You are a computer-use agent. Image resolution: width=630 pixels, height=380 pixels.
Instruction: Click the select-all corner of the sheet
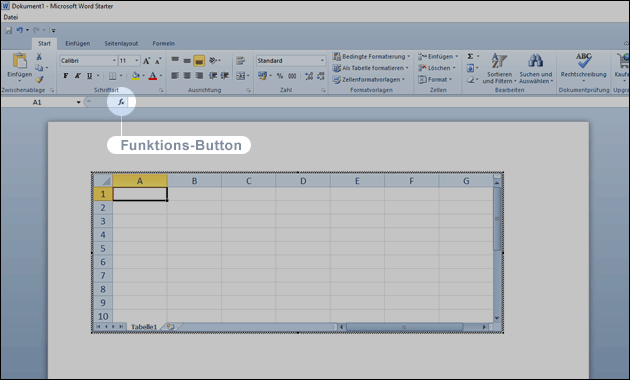[x=103, y=181]
